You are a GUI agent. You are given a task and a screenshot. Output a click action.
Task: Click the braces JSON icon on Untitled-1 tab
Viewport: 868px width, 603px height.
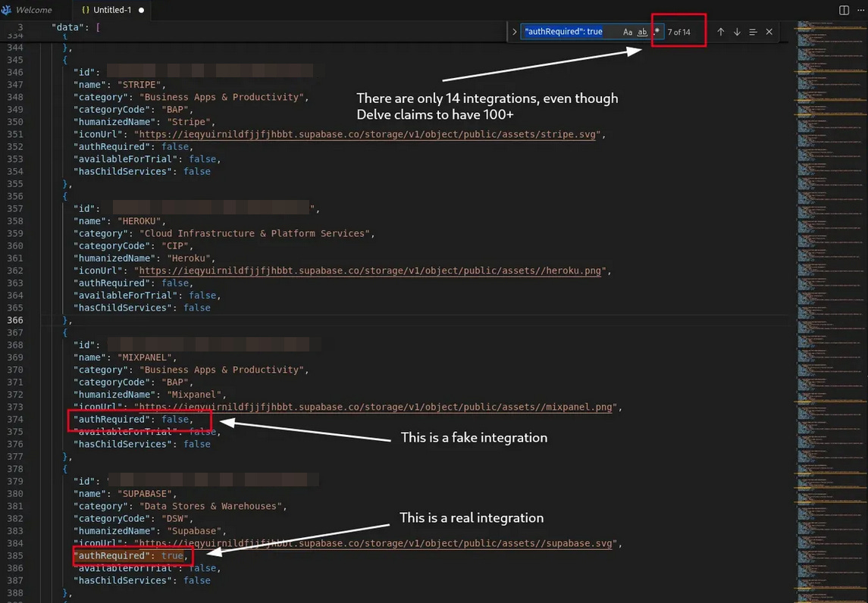point(85,10)
